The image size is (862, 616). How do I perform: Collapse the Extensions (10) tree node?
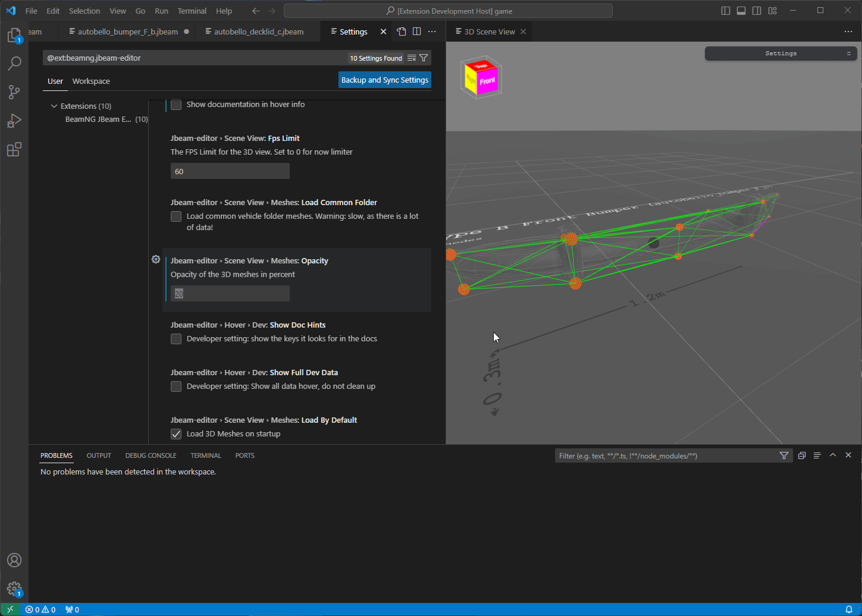(x=54, y=106)
